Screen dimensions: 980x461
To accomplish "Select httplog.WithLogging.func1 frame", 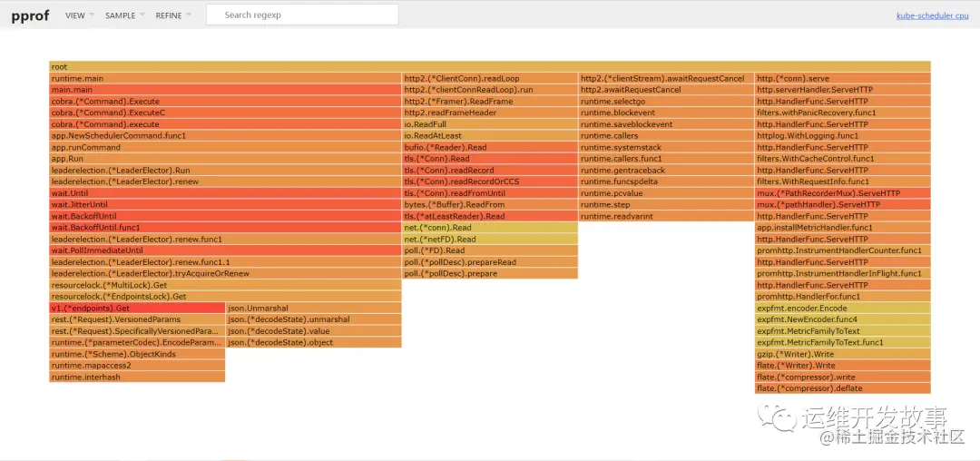I will tap(842, 135).
